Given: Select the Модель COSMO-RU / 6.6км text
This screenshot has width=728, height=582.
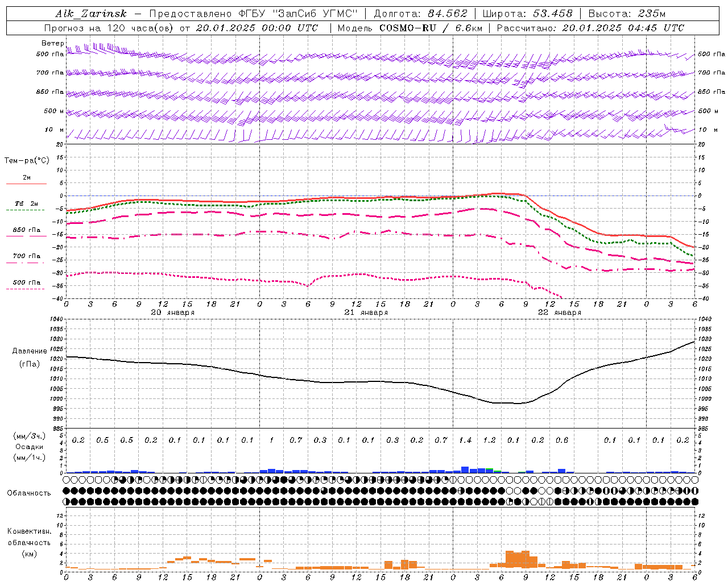Looking at the screenshot, I should click(x=409, y=28).
